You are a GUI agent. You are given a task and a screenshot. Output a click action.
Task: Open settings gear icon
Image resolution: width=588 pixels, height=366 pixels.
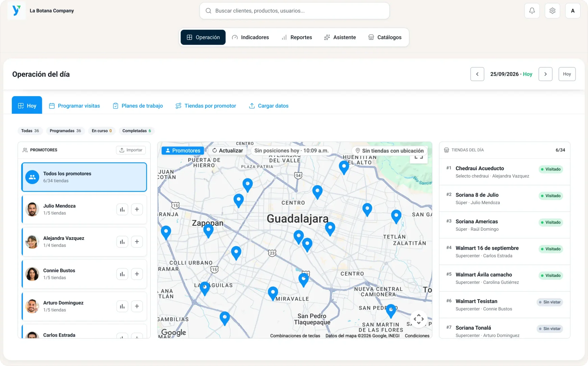point(553,11)
